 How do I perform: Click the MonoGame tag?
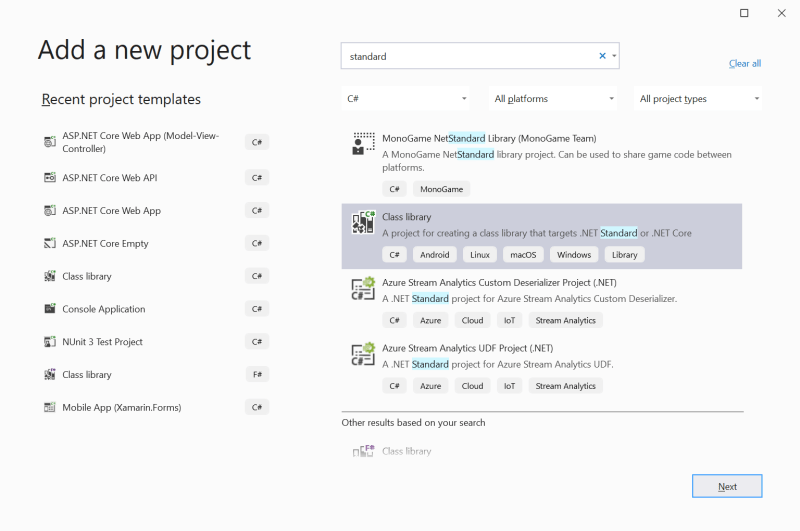441,189
